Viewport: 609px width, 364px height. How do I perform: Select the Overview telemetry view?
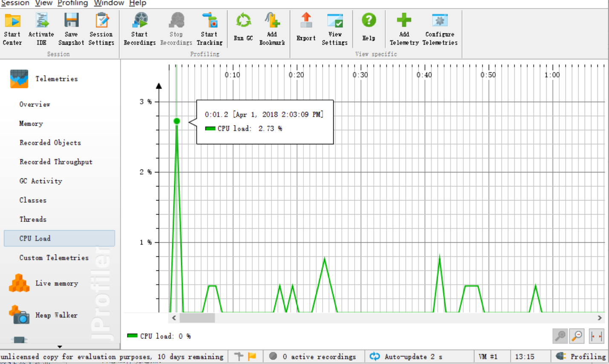35,104
